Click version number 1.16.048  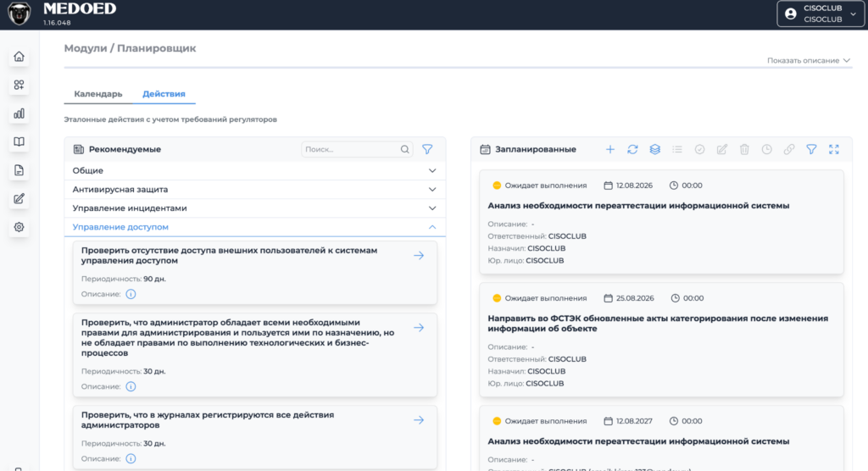coord(57,23)
